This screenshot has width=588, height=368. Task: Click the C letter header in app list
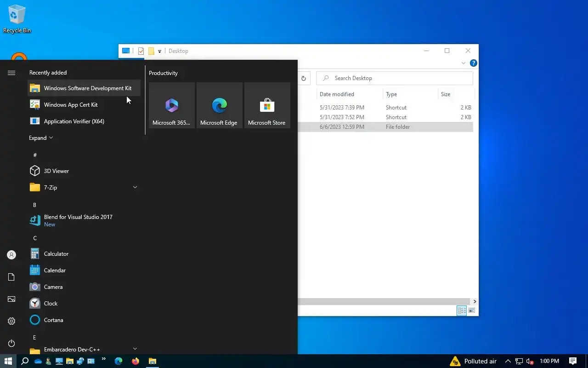point(34,238)
